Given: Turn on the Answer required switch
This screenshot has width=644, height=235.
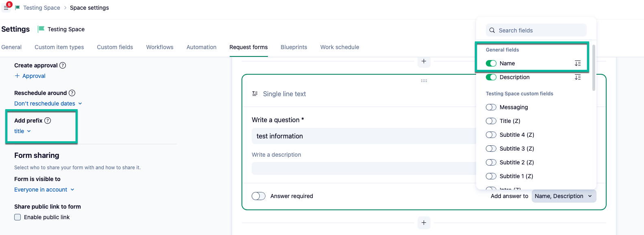Looking at the screenshot, I should [259, 196].
